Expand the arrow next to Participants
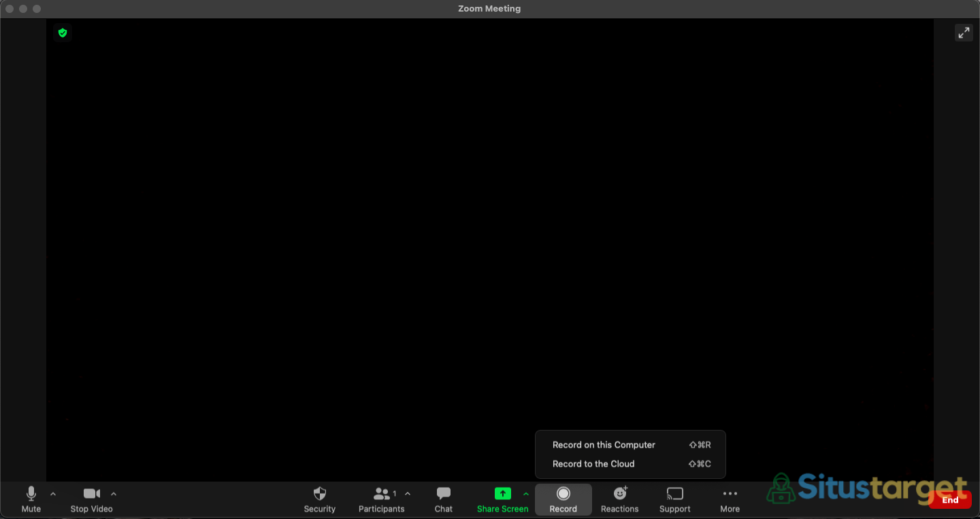This screenshot has width=980, height=519. pos(408,494)
